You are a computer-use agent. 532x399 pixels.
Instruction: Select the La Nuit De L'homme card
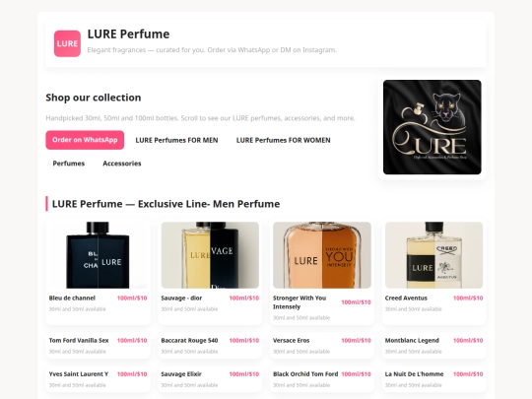[433, 379]
